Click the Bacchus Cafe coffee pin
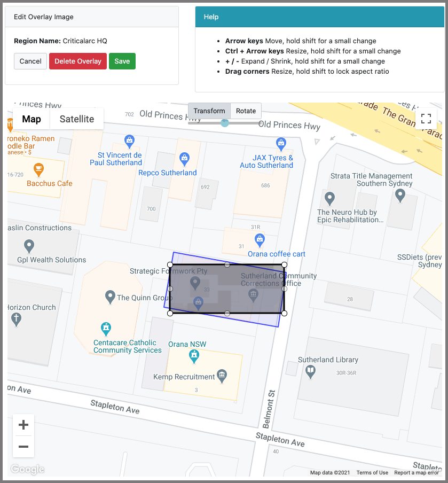 (38, 170)
